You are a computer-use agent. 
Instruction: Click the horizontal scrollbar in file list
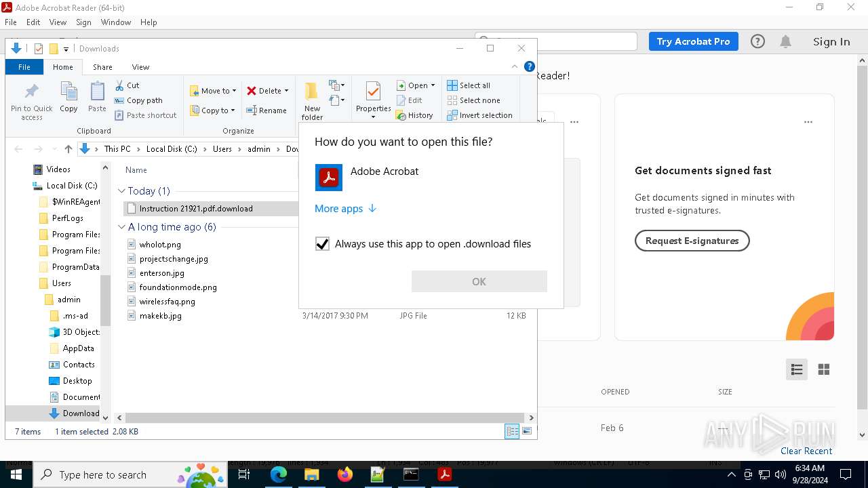(x=325, y=418)
